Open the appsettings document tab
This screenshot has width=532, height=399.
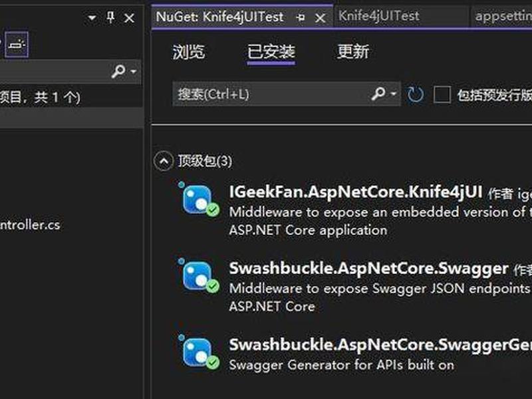point(503,16)
